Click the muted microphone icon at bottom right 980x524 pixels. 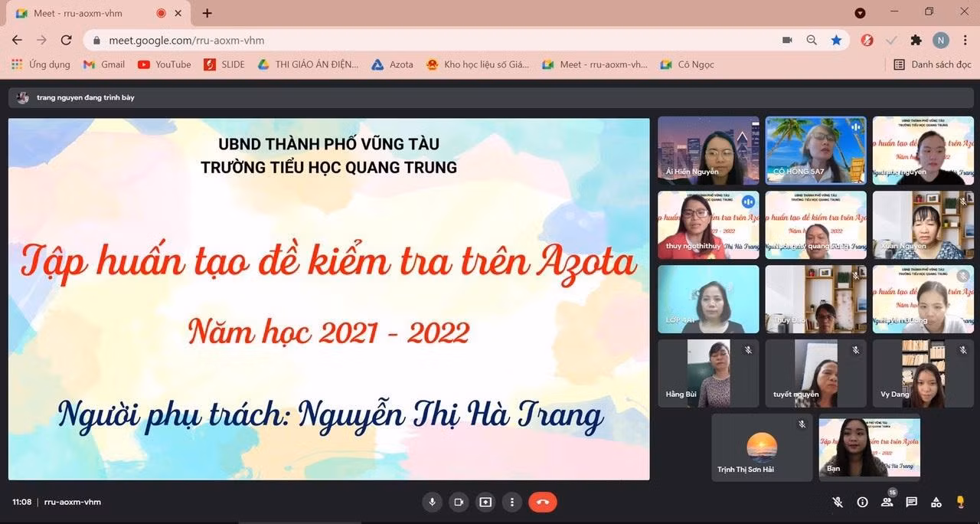838,503
